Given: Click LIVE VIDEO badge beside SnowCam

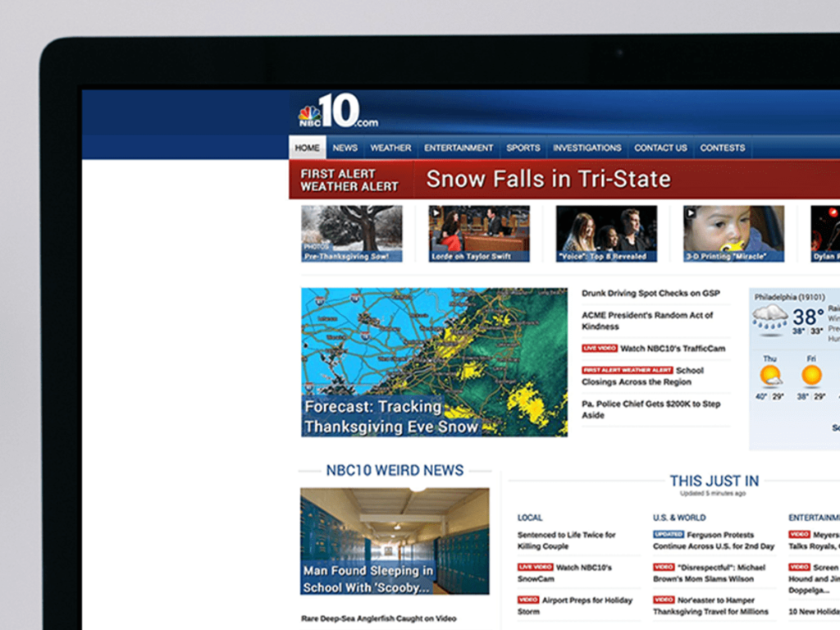Looking at the screenshot, I should [535, 567].
